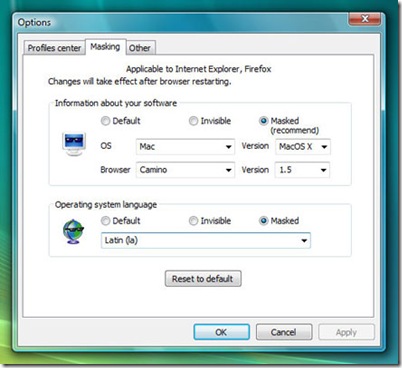
Task: Click 'Applicable to Internet Explorer, Firefox' text
Action: pos(199,69)
